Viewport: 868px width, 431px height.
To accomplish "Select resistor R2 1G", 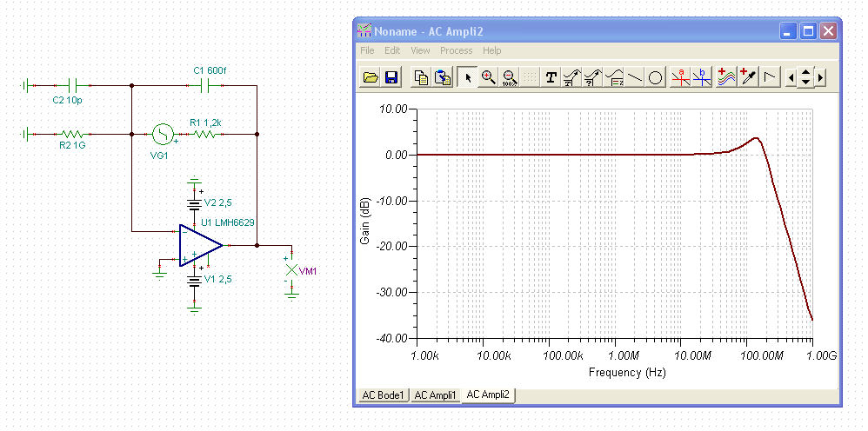I will click(72, 134).
